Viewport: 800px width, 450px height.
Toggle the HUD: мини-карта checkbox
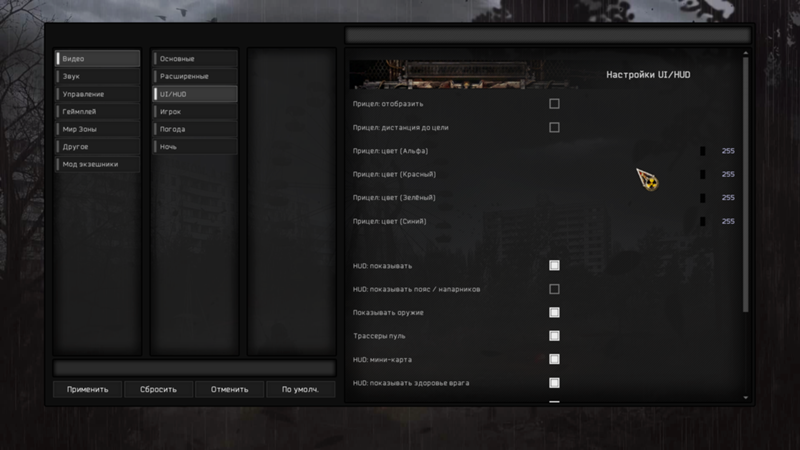click(554, 359)
